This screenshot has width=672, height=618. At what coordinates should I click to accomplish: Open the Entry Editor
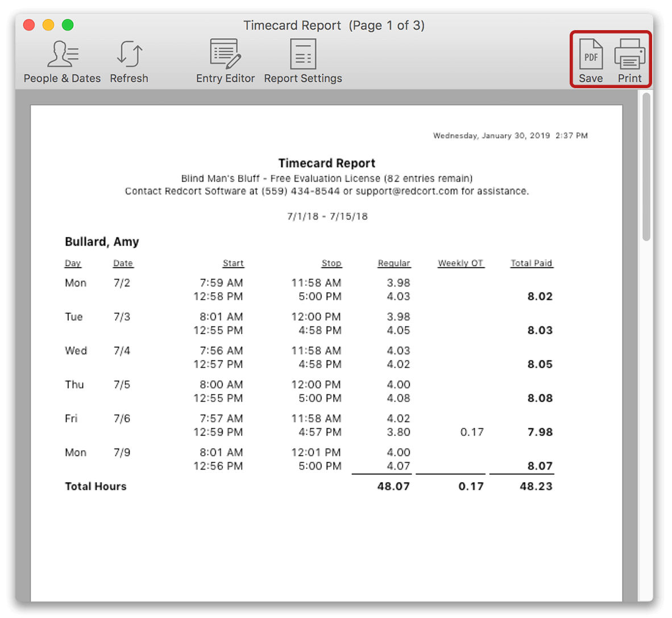225,61
